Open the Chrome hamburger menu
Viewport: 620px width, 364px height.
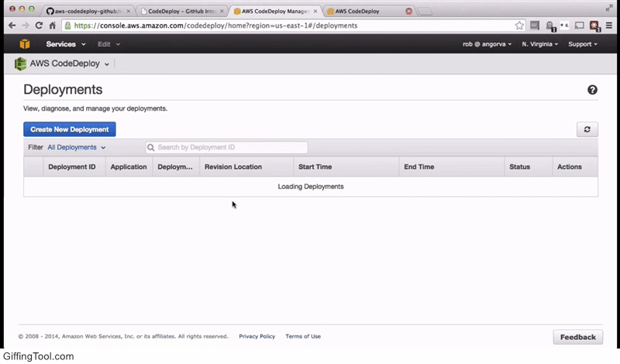pos(609,26)
